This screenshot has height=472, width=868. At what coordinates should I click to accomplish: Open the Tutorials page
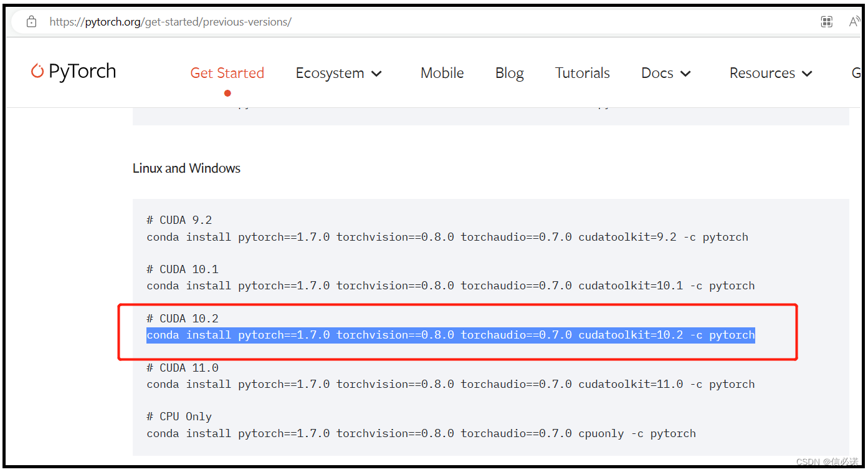(583, 73)
